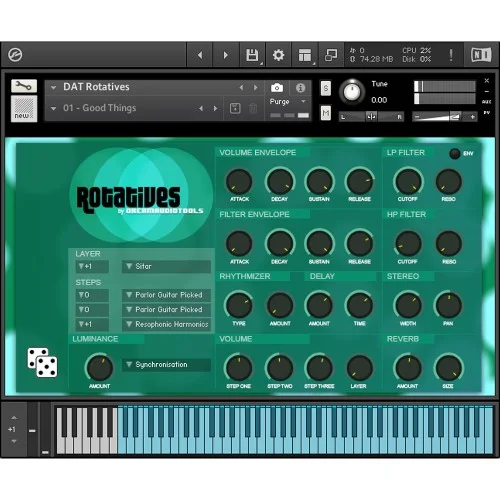Click Filter Envelope Decay knob
Viewport: 500px width, 500px height.
[280, 244]
